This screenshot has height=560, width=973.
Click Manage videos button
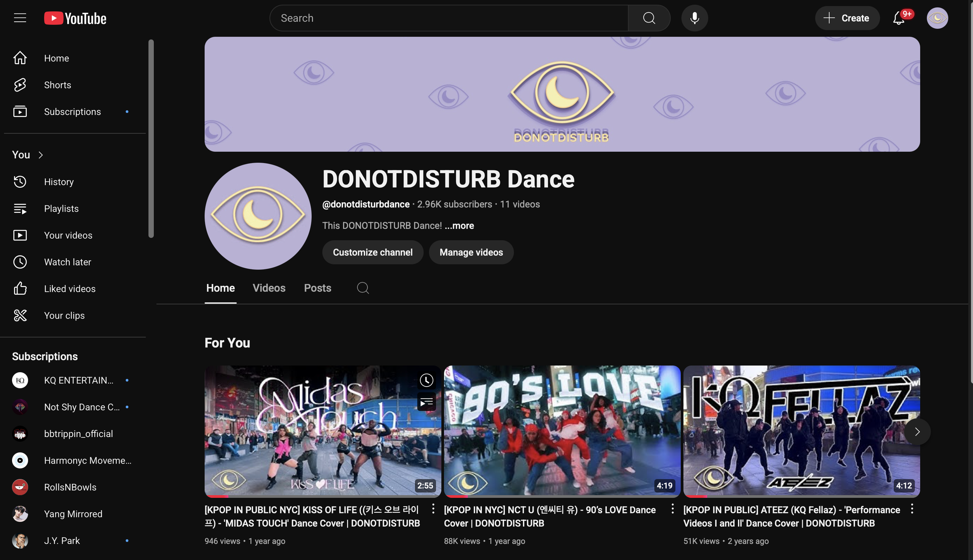(x=471, y=252)
